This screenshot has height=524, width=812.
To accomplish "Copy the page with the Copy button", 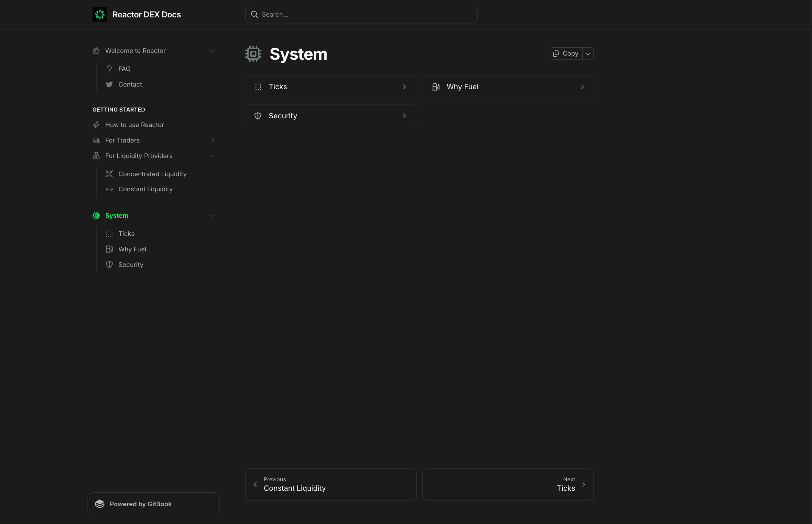I will click(566, 54).
